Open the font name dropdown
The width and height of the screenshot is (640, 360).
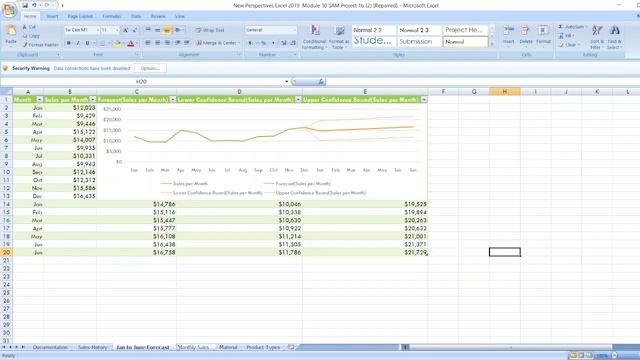pyautogui.click(x=98, y=30)
